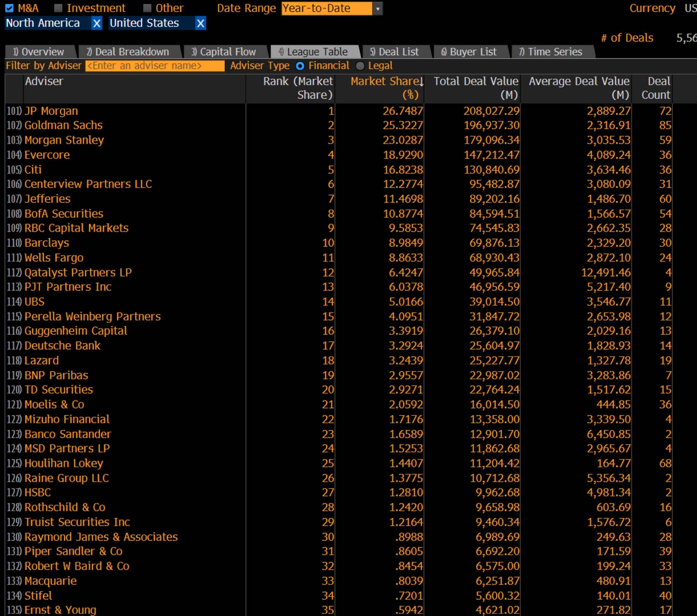Select the Financial adviser type radio button
697x616 pixels.
pyautogui.click(x=300, y=66)
